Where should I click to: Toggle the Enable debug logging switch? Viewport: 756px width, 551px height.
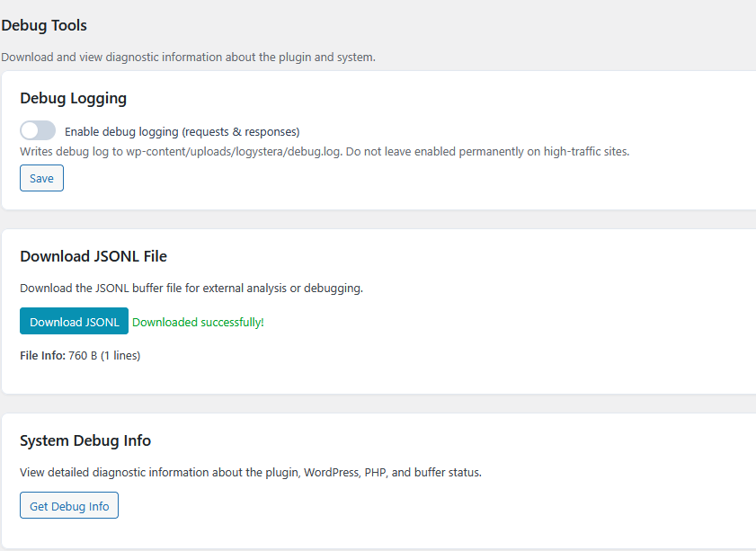click(38, 130)
